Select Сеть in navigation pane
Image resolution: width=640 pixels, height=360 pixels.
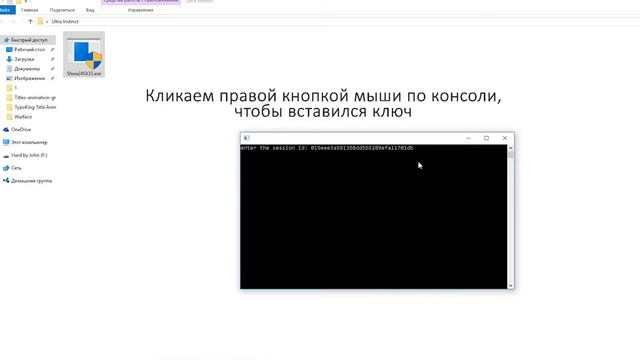coord(16,168)
